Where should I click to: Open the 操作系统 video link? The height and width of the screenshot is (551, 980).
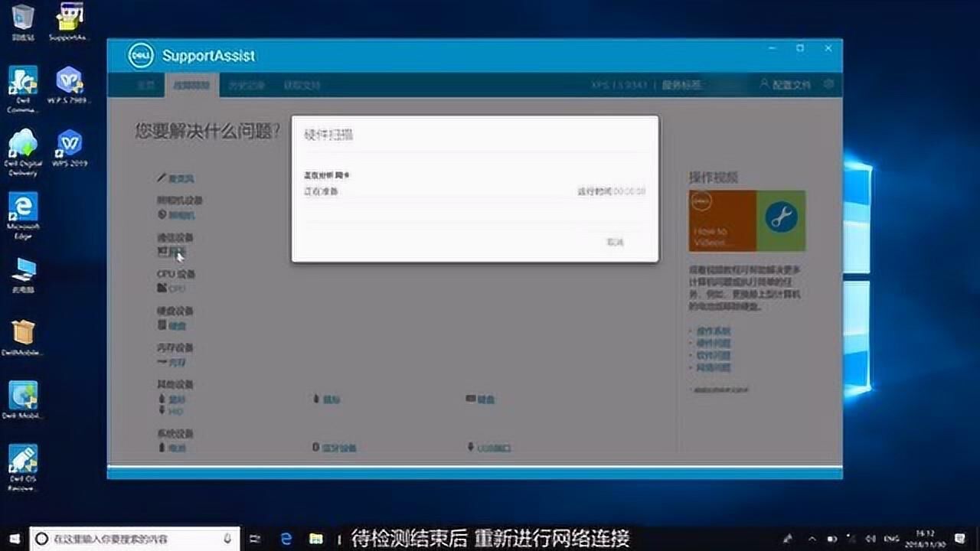coord(714,331)
